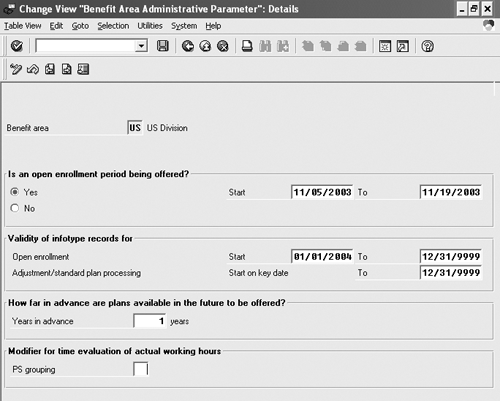Open the Table View menu
Screen dimensions: 500x401
pyautogui.click(x=22, y=26)
